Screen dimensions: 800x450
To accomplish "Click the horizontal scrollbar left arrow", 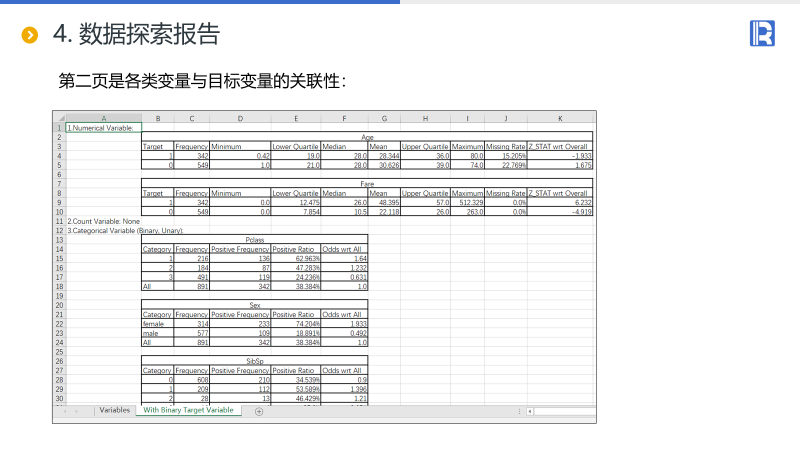I will tap(530, 411).
